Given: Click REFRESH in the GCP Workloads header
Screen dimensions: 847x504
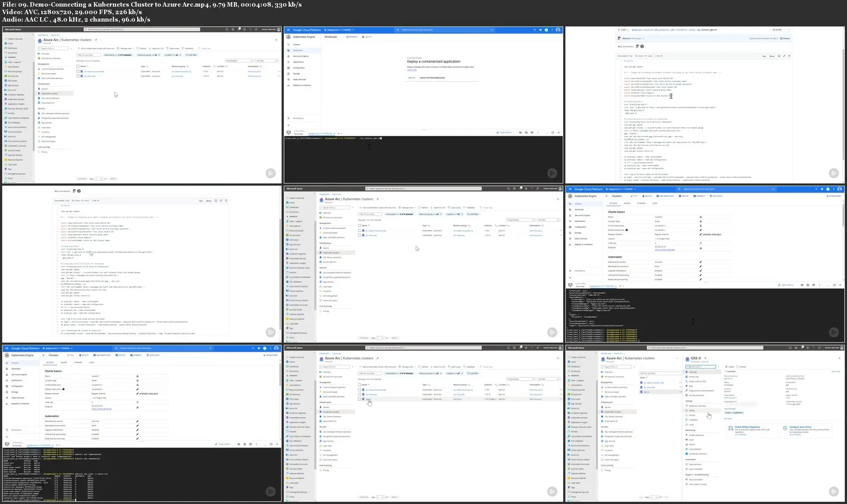Looking at the screenshot, I should 352,37.
